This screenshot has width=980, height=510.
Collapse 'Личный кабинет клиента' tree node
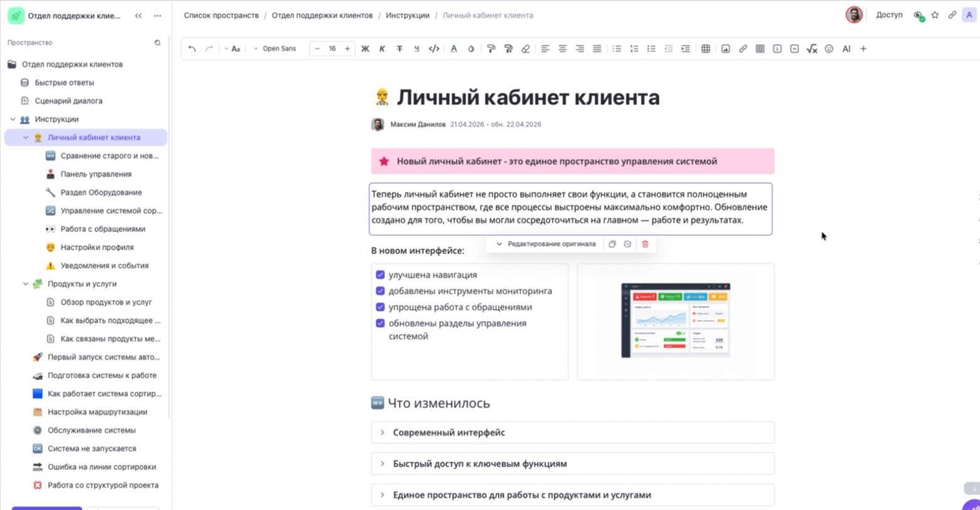pos(26,138)
